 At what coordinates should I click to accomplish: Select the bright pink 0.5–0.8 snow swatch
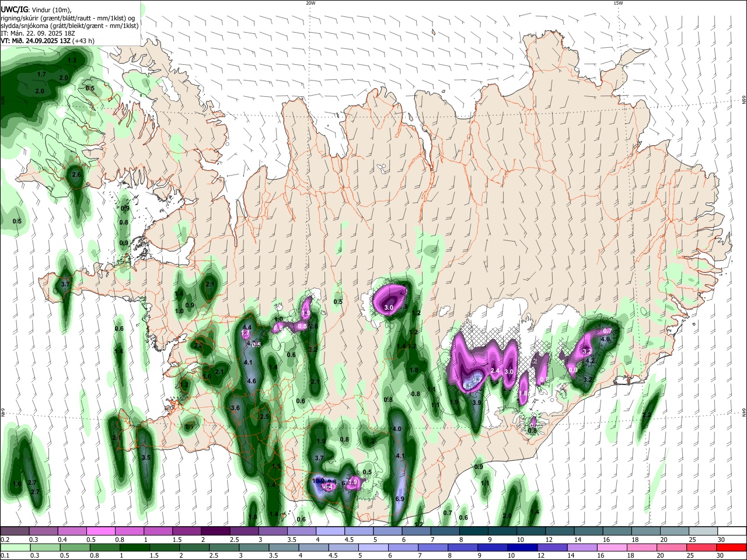click(100, 531)
